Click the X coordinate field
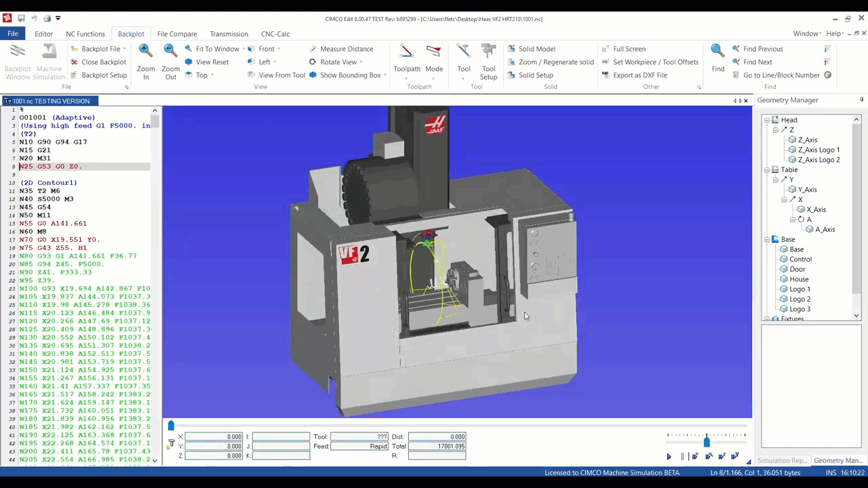Image resolution: width=868 pixels, height=488 pixels. (214, 437)
